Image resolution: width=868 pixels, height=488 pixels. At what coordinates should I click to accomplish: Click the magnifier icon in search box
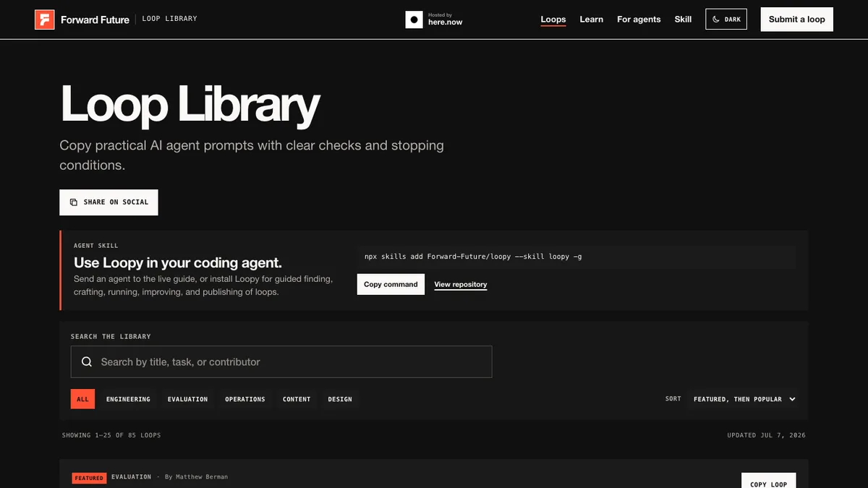point(87,361)
